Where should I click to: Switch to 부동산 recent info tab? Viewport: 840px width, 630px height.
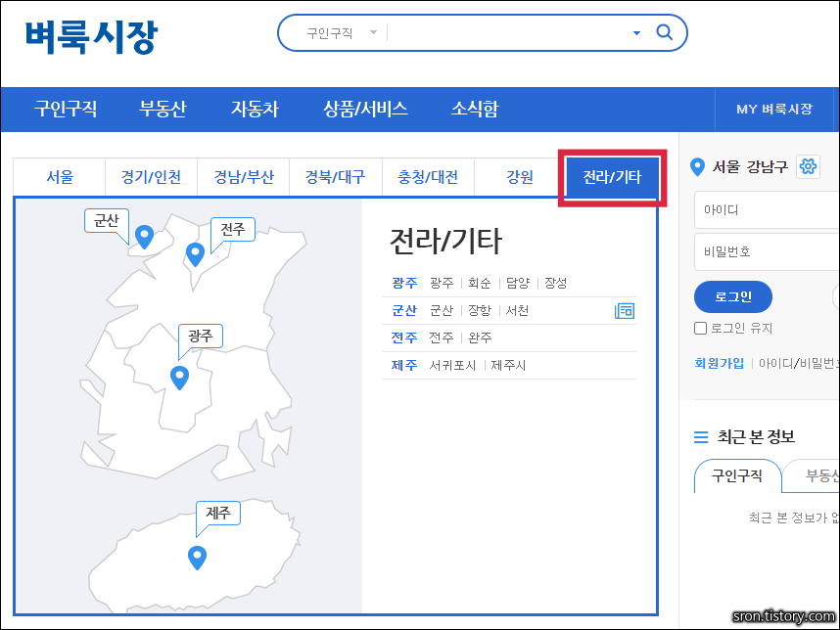point(813,475)
